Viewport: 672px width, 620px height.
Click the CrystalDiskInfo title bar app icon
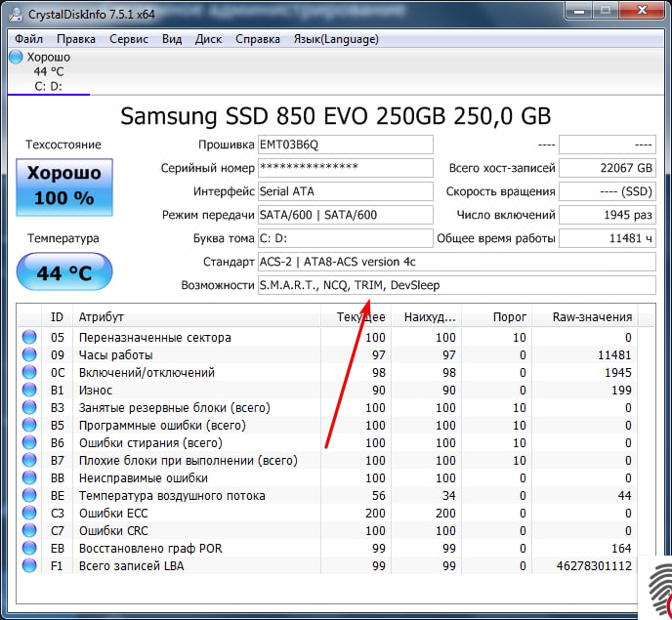coord(16,14)
